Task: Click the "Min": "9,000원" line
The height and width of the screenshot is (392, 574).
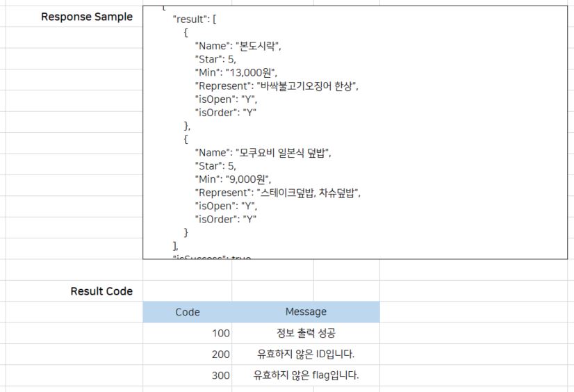Action: coord(233,179)
